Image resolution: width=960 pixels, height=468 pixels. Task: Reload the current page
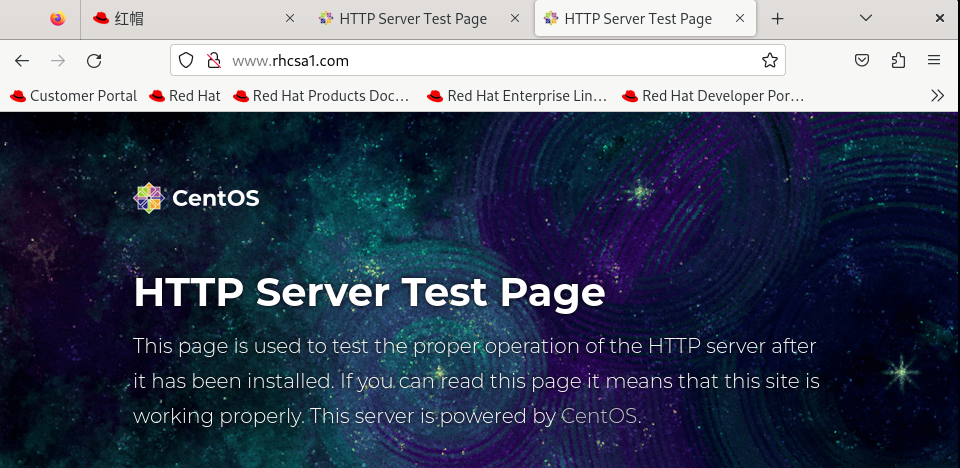[x=94, y=61]
